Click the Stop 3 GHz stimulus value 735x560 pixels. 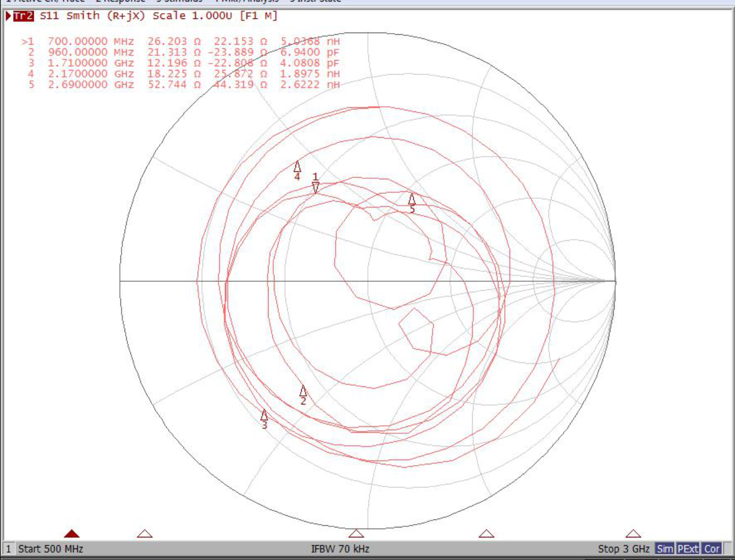pos(624,549)
